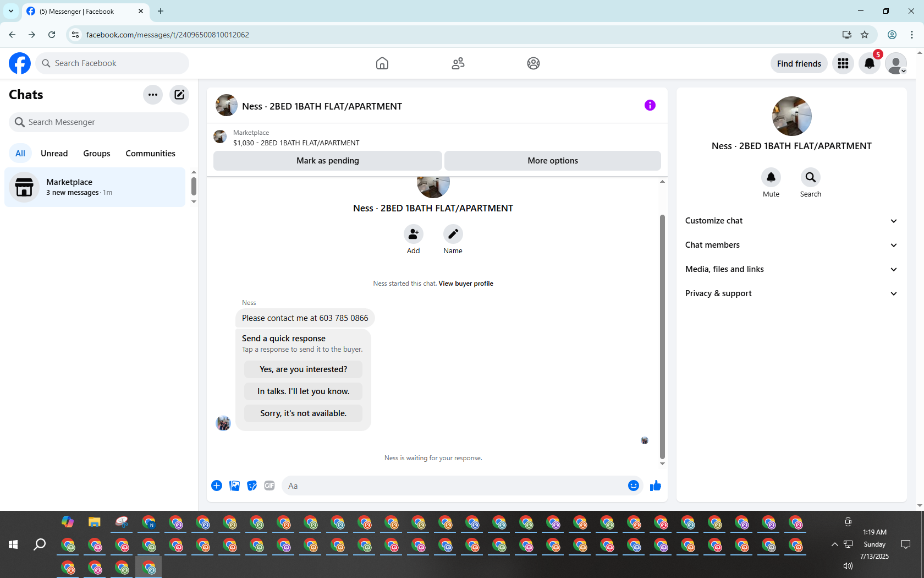Select the Groups chats filter

97,154
